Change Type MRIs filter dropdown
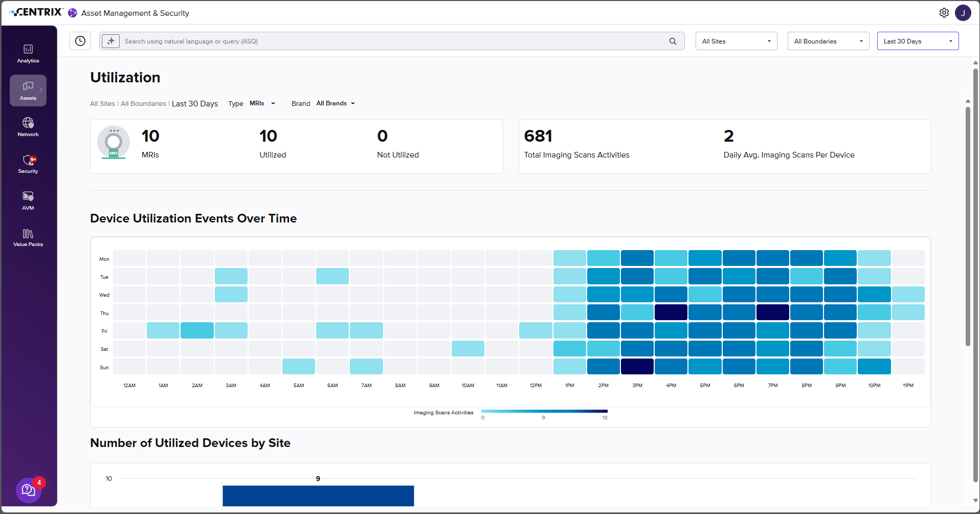 [x=262, y=103]
